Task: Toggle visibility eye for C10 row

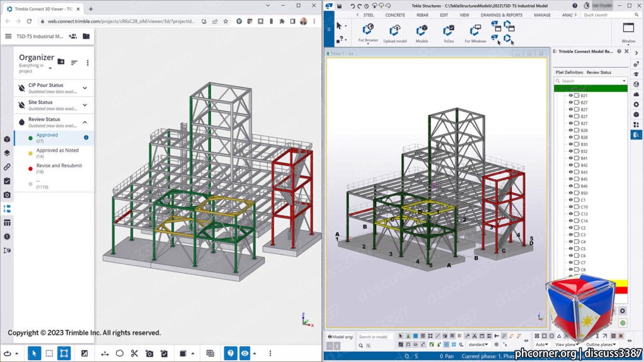Action: tap(570, 207)
